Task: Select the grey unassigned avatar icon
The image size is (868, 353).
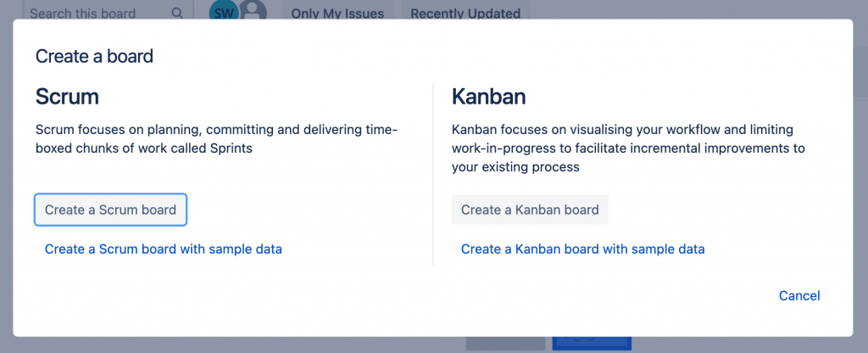Action: (253, 11)
